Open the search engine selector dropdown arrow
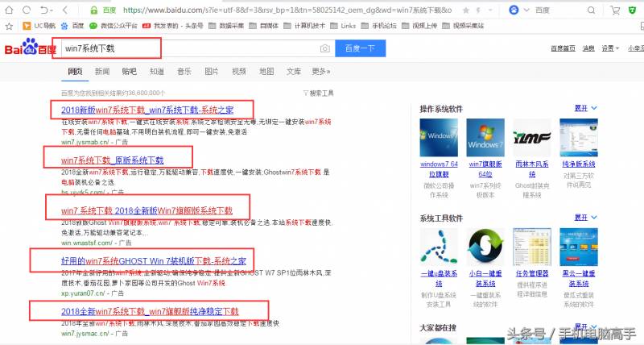The height and width of the screenshot is (345, 644). (526, 10)
